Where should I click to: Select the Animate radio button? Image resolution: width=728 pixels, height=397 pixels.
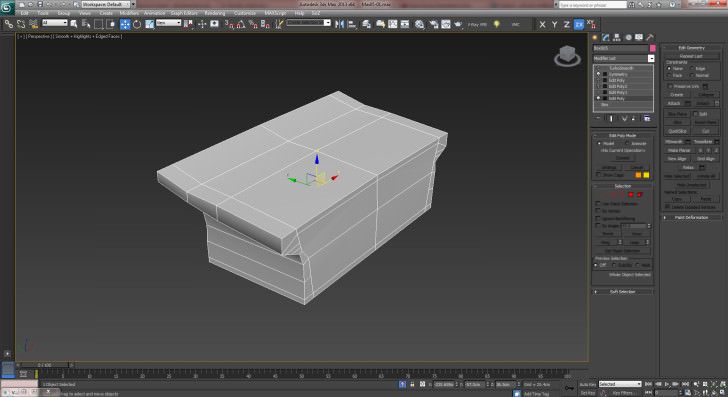(x=627, y=143)
